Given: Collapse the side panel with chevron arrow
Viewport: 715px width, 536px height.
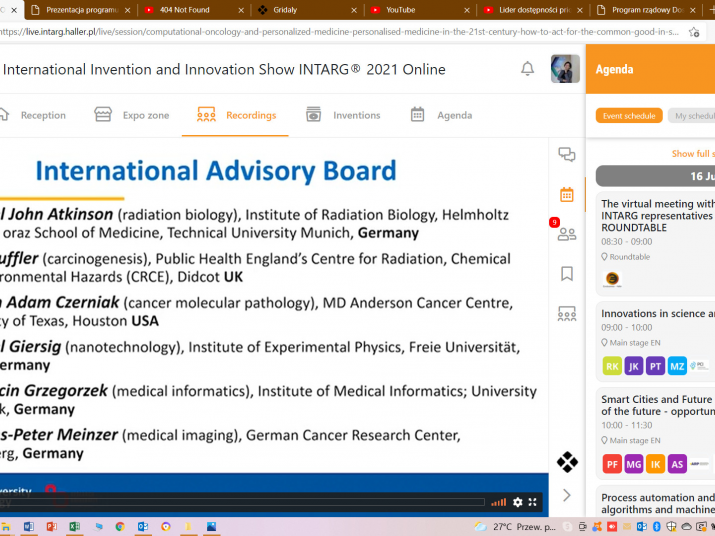Looking at the screenshot, I should pyautogui.click(x=567, y=495).
